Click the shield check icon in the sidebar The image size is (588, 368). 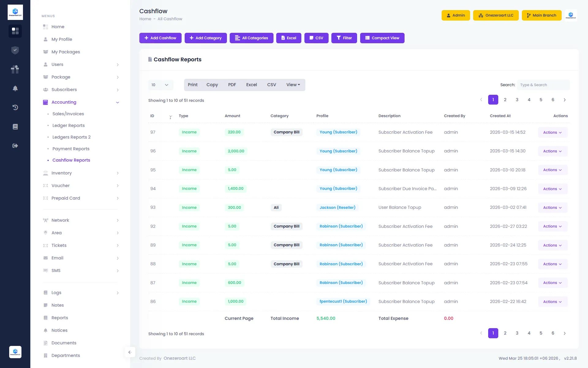pos(15,50)
